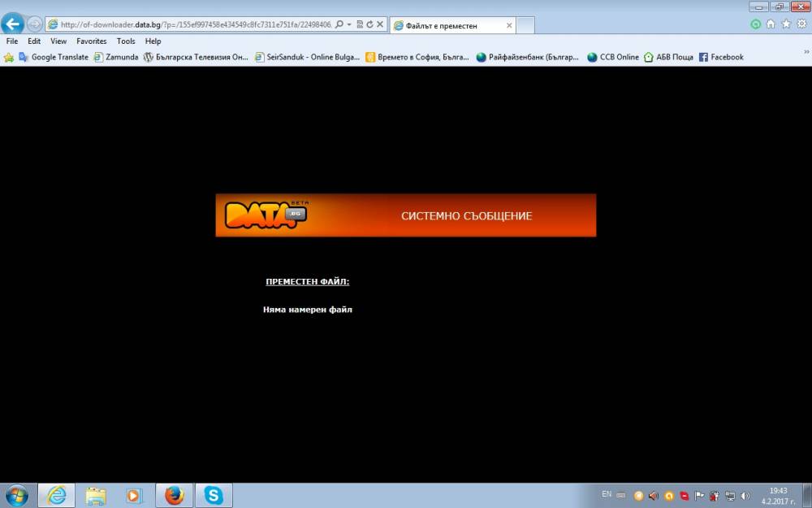Open Българска Телевизия Он... bookmark
The height and width of the screenshot is (508, 812).
(196, 57)
